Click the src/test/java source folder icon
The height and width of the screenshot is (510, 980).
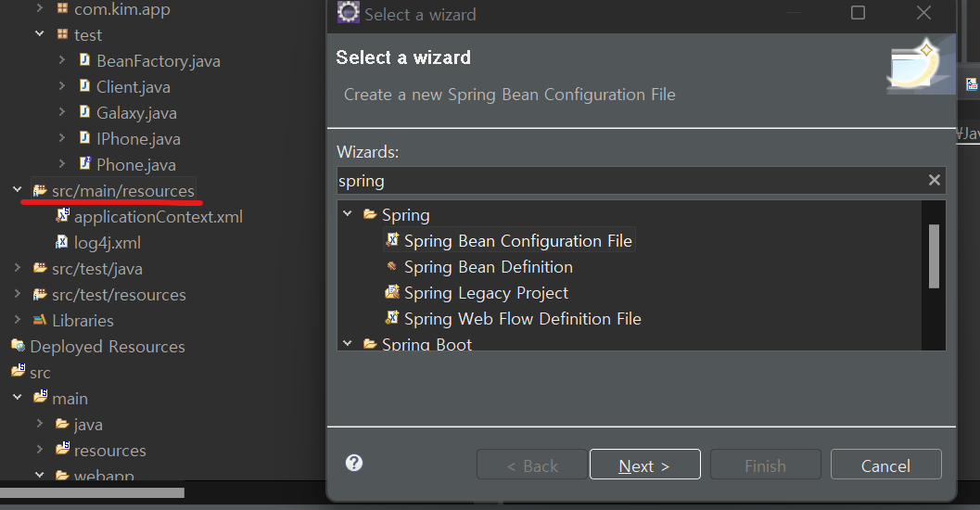40,268
